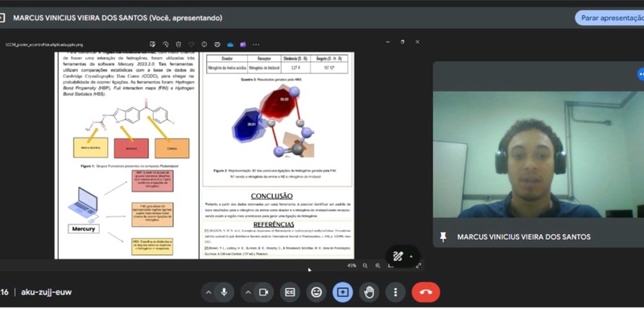Zoom in on the poster with magnifier plus
This screenshot has width=644, height=309.
tap(378, 266)
